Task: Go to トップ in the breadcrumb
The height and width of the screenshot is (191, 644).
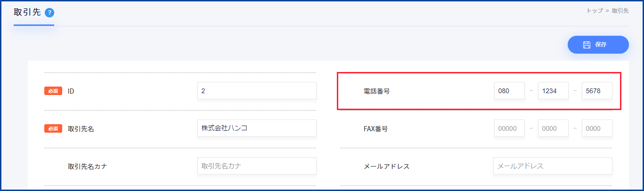Action: [595, 10]
